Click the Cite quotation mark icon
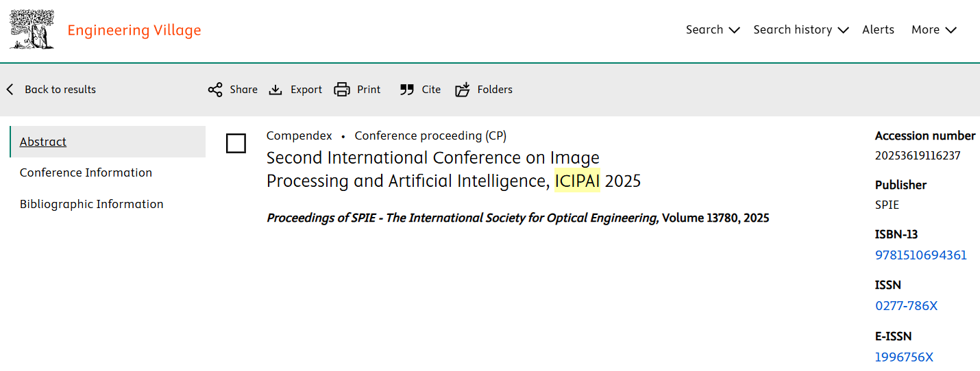980x371 pixels. tap(407, 90)
